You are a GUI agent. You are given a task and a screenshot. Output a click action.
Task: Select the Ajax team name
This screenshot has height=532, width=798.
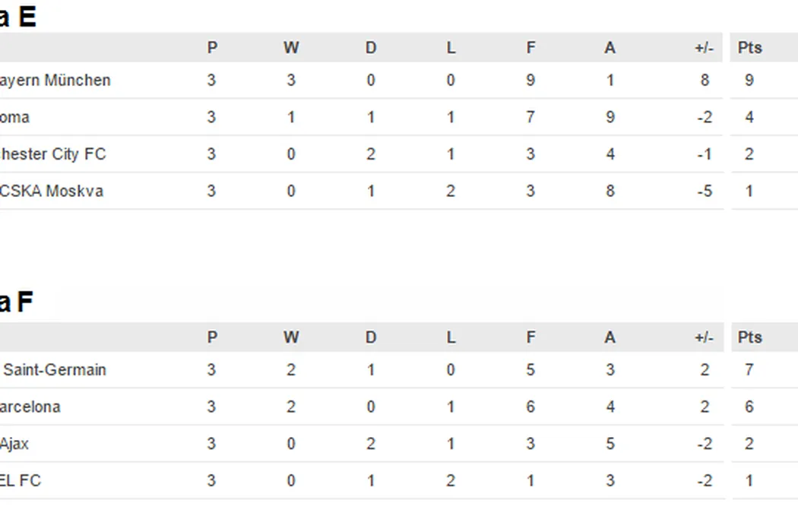pos(14,443)
